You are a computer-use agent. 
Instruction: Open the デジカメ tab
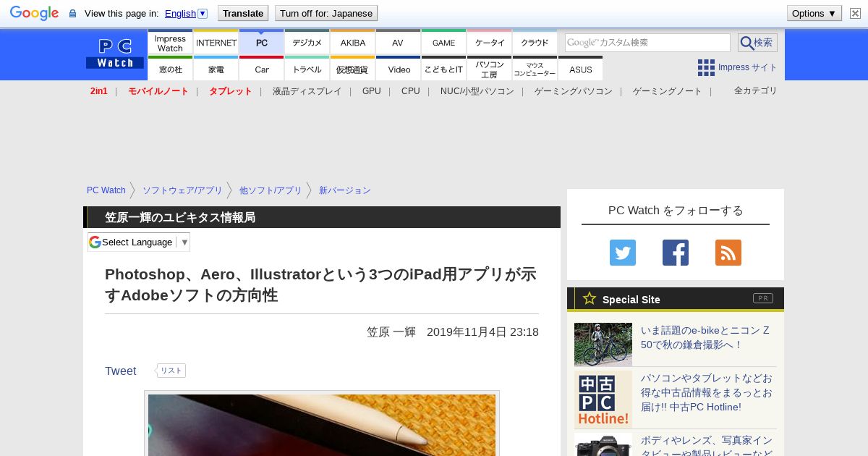[307, 42]
